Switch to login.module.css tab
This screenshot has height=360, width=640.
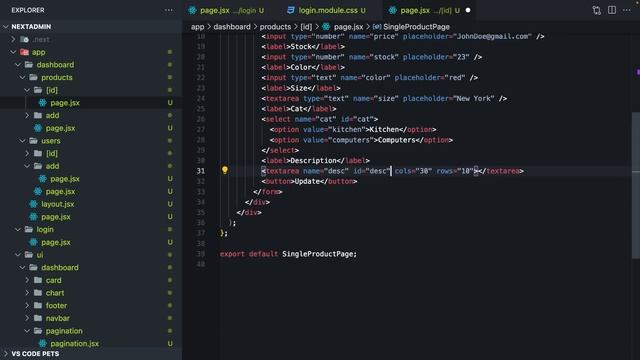(x=328, y=11)
